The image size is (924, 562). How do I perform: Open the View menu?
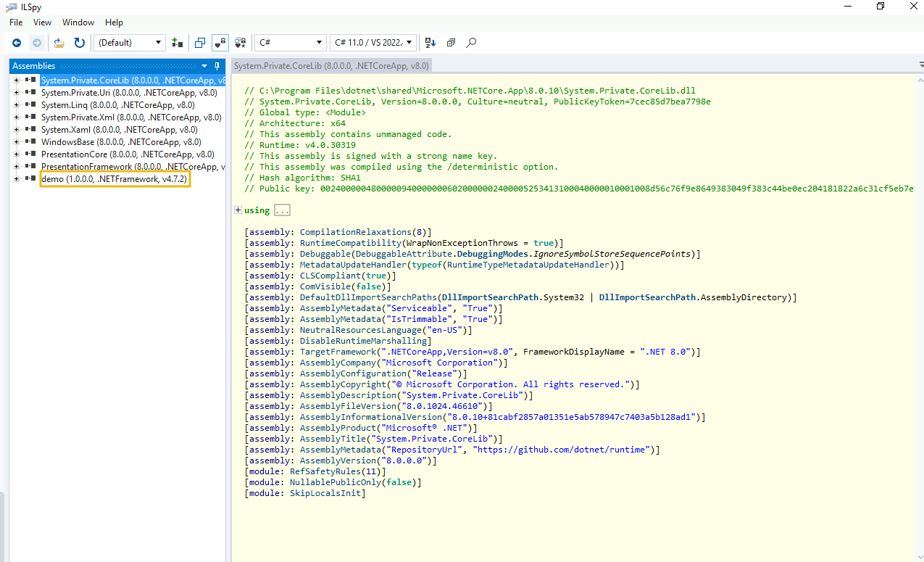click(43, 22)
